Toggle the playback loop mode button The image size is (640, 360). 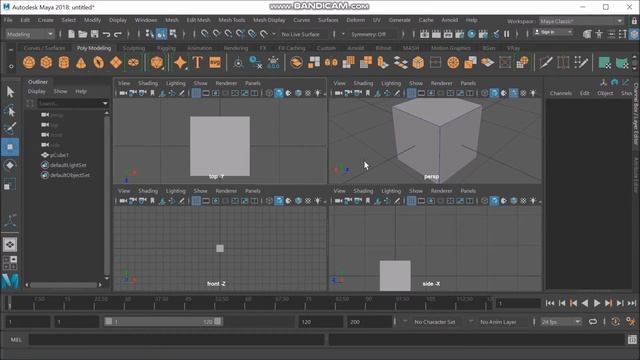[x=593, y=322]
